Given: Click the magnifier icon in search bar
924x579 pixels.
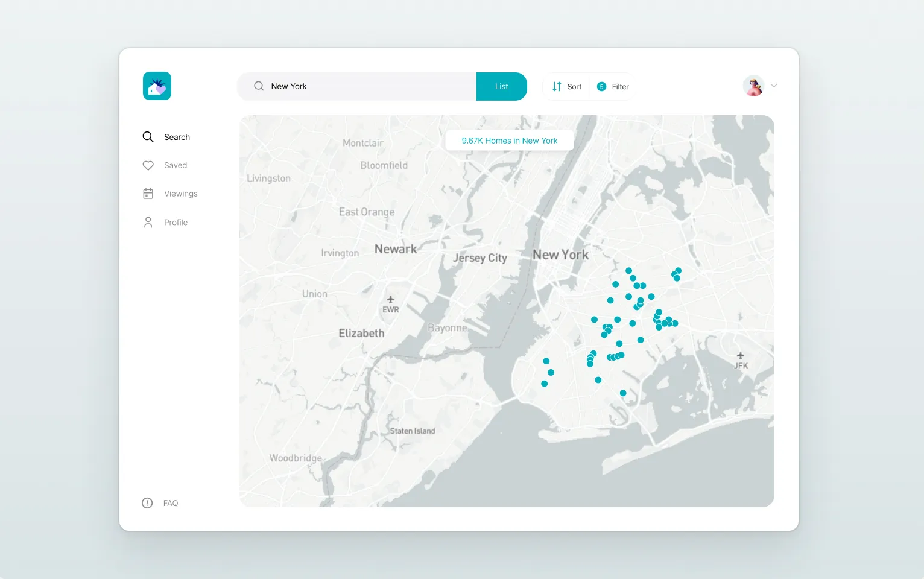Looking at the screenshot, I should 259,86.
